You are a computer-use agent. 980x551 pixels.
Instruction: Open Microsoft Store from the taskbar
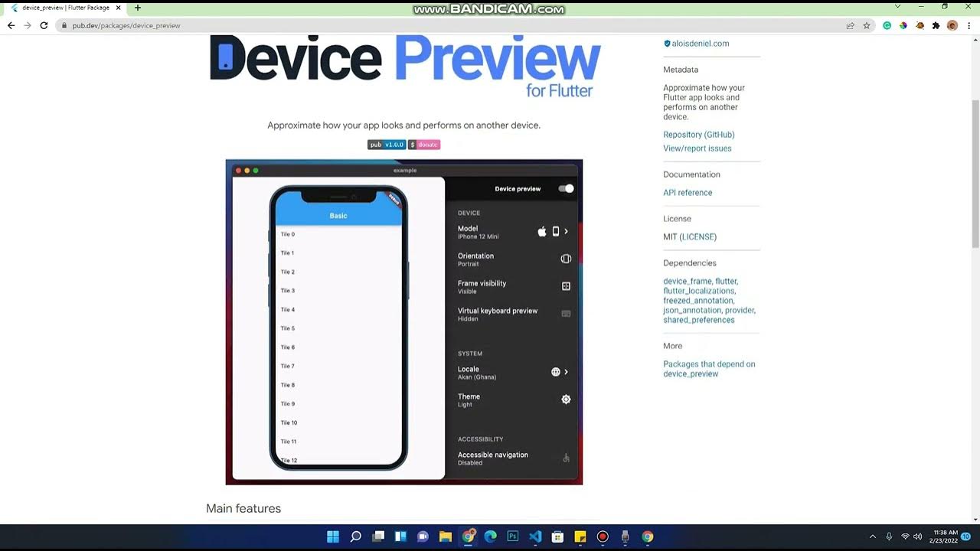pyautogui.click(x=557, y=536)
